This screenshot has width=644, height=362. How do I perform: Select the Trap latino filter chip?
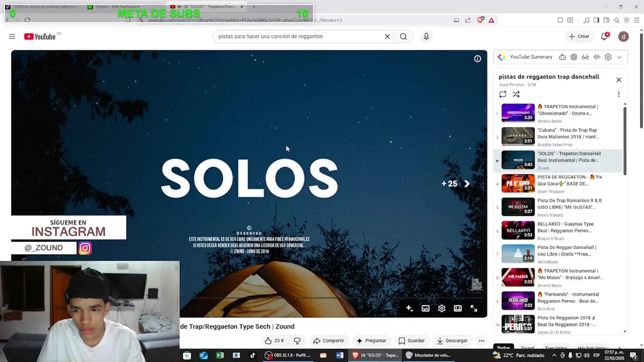(x=556, y=348)
